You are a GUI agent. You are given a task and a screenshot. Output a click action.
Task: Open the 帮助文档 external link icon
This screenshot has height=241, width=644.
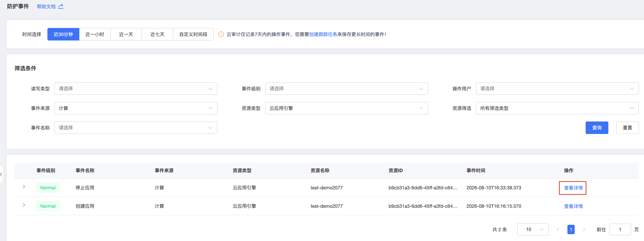point(61,6)
